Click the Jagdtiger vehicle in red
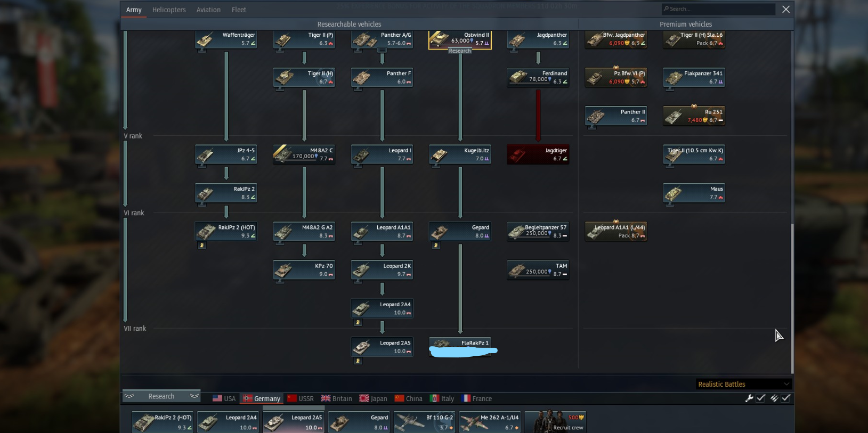The height and width of the screenshot is (433, 868). [x=538, y=154]
